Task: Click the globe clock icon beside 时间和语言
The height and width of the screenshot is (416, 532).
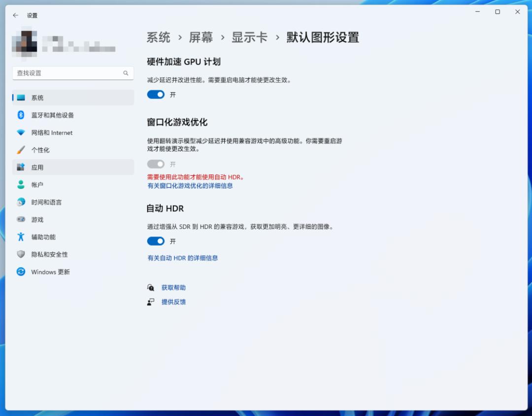Action: (21, 202)
